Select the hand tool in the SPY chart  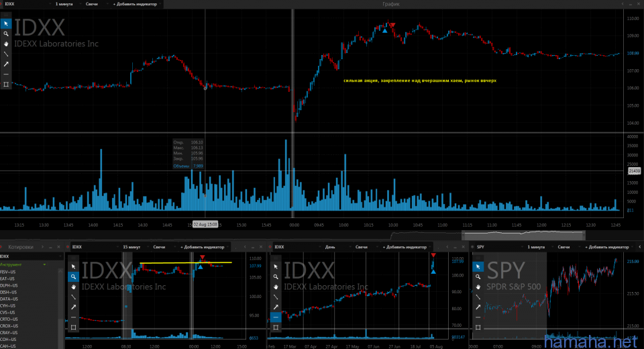click(478, 287)
